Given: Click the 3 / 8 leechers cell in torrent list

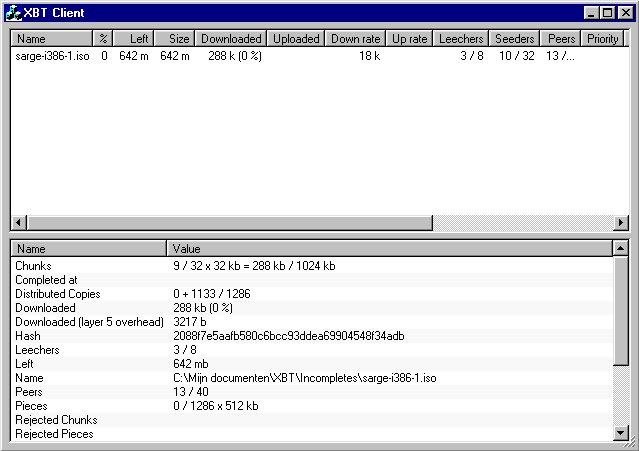Looking at the screenshot, I should tap(472, 56).
